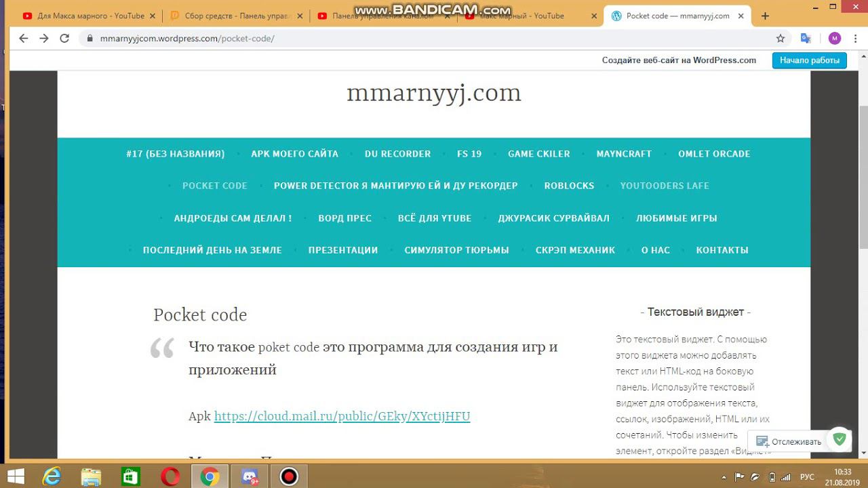The width and height of the screenshot is (868, 488).
Task: Close the 'Сбор средств' tab
Action: pyautogui.click(x=299, y=16)
